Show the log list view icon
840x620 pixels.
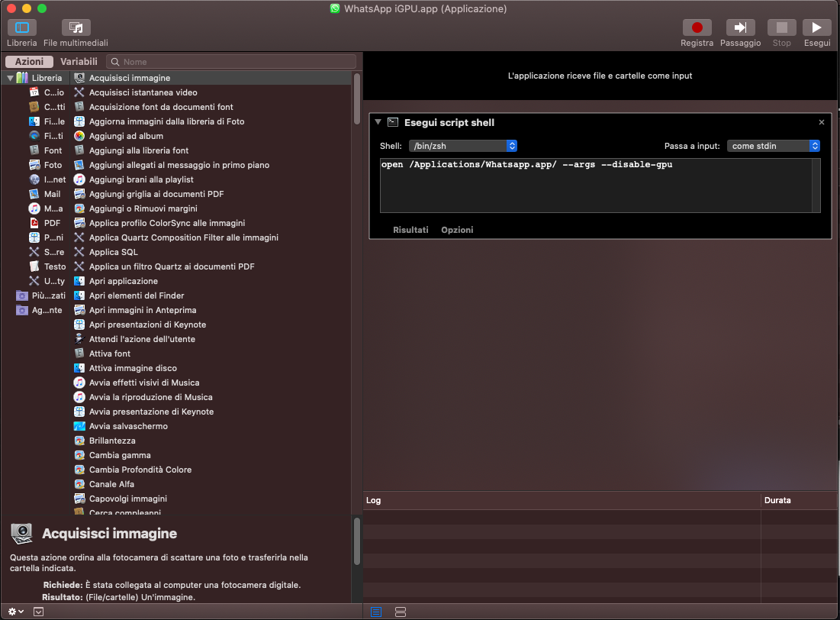coord(376,612)
